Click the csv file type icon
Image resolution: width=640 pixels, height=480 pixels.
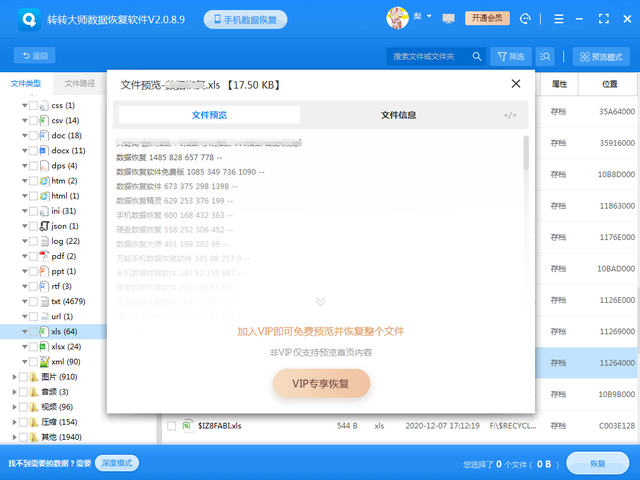[44, 120]
